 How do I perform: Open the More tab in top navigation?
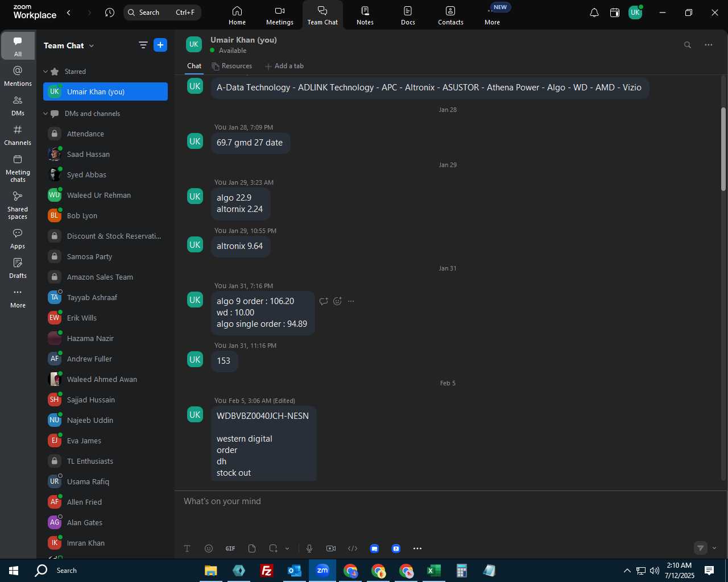click(x=493, y=15)
